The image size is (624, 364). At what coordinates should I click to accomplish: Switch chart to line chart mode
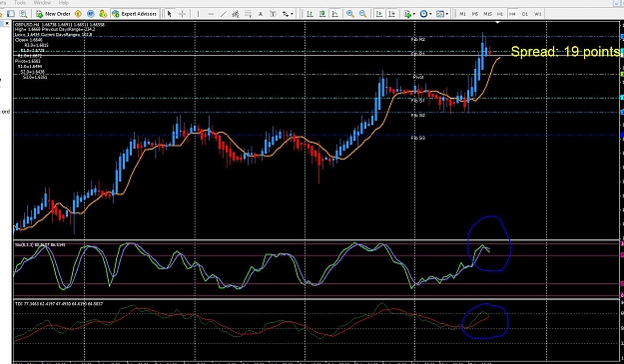(335, 14)
